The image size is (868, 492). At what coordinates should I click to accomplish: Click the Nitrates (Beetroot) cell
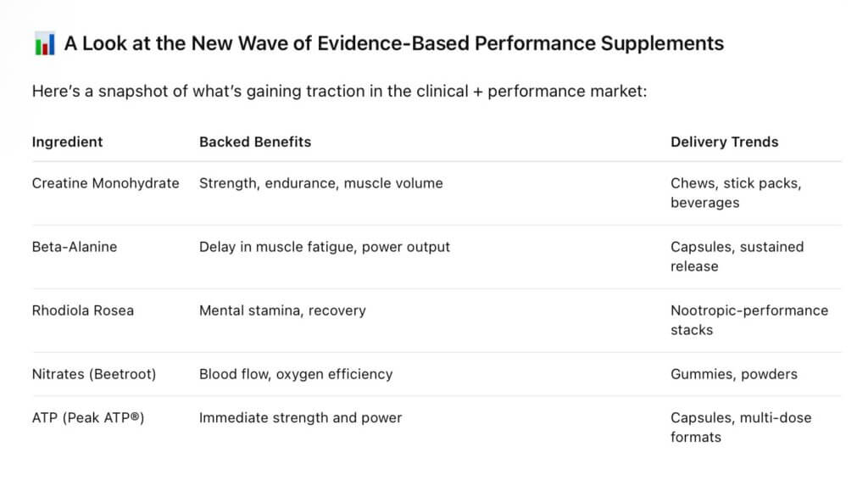94,374
